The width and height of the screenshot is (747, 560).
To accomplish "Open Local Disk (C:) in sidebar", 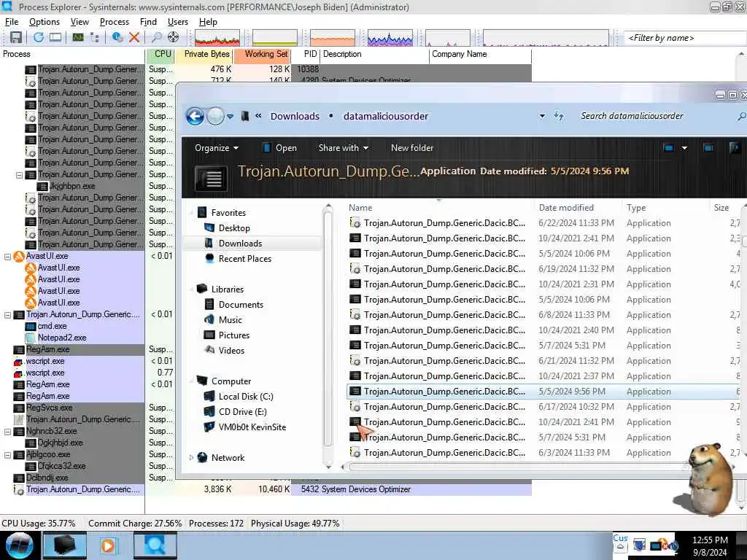I will point(246,397).
